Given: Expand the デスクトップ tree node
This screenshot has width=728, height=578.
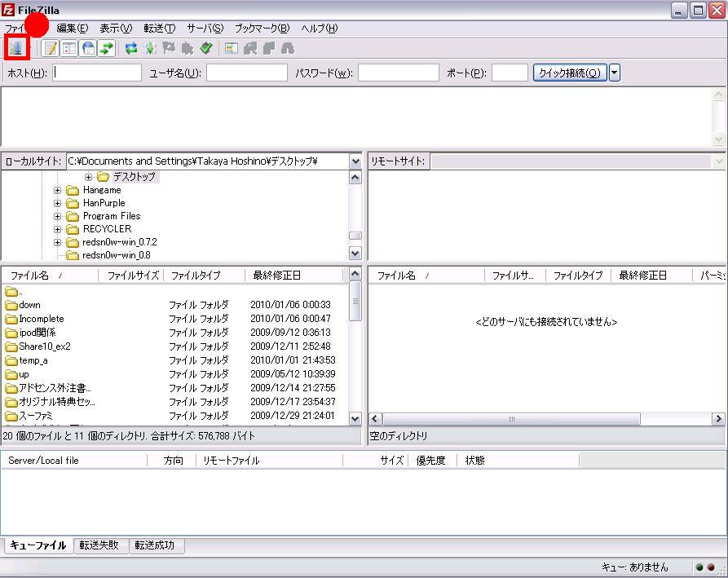Looking at the screenshot, I should tap(88, 177).
